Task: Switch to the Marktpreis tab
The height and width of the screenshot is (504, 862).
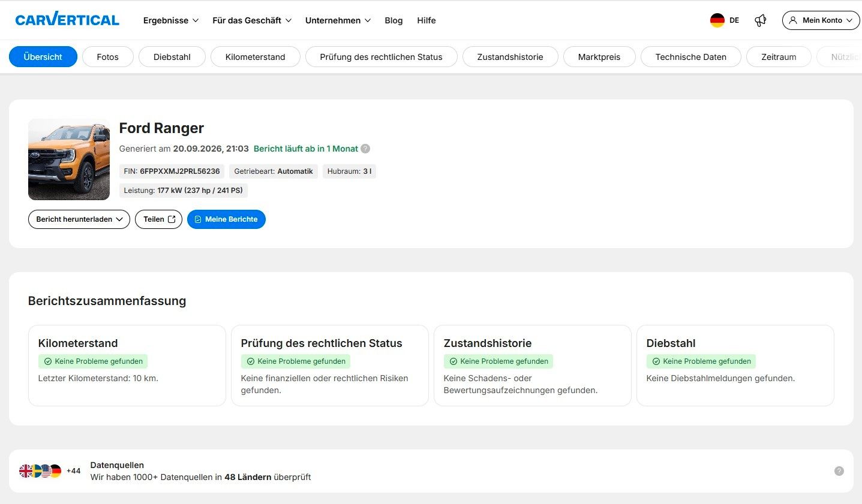Action: pyautogui.click(x=599, y=57)
